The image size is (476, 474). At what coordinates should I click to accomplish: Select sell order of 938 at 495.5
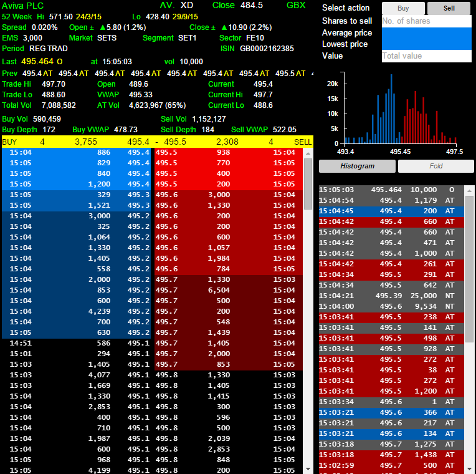tap(229, 152)
